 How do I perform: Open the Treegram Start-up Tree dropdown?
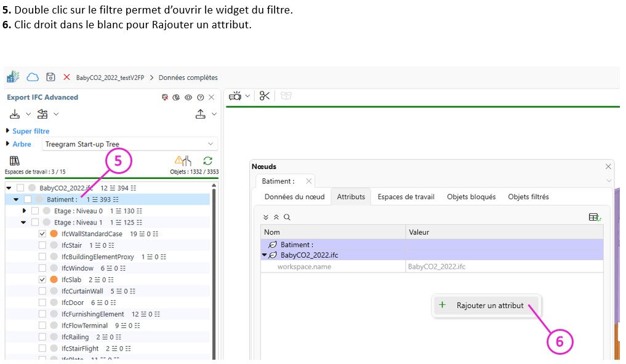(x=130, y=144)
